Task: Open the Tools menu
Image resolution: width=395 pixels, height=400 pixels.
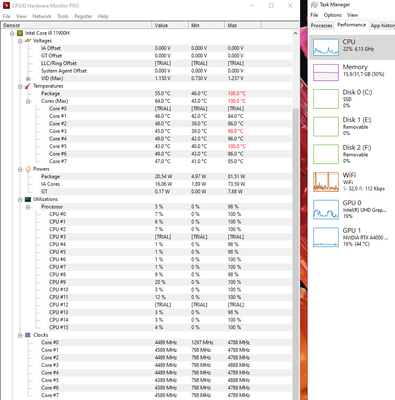Action: (x=63, y=16)
